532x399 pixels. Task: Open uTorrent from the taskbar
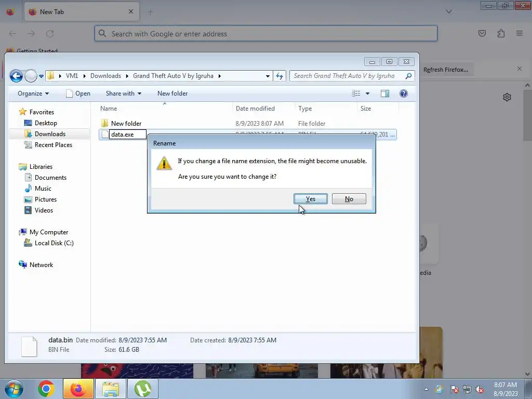[143, 389]
